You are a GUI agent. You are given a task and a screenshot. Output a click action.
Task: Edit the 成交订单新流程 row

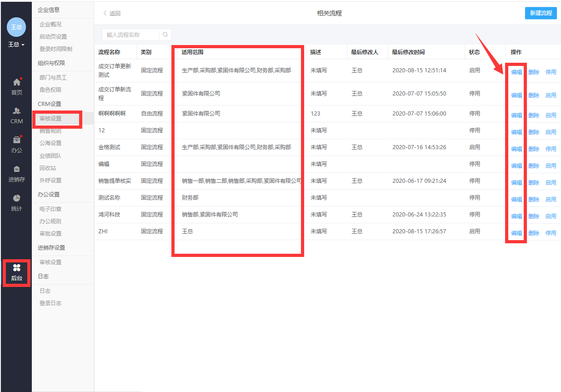click(x=516, y=95)
